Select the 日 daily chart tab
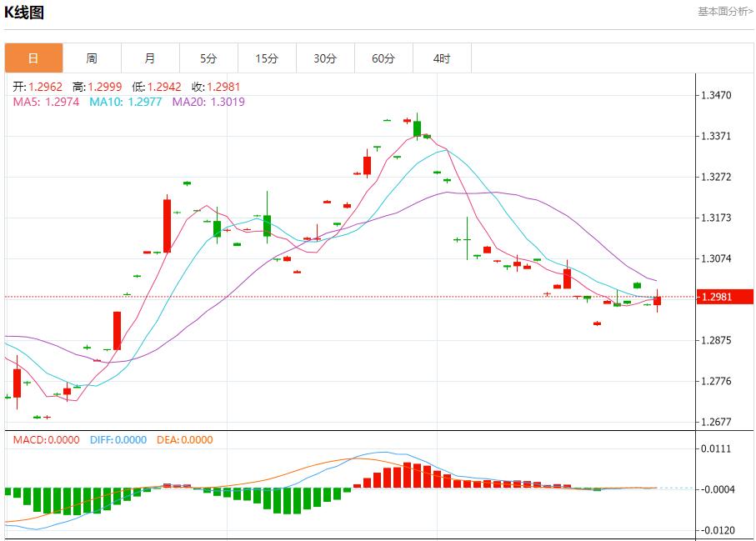The image size is (756, 541). pyautogui.click(x=33, y=58)
